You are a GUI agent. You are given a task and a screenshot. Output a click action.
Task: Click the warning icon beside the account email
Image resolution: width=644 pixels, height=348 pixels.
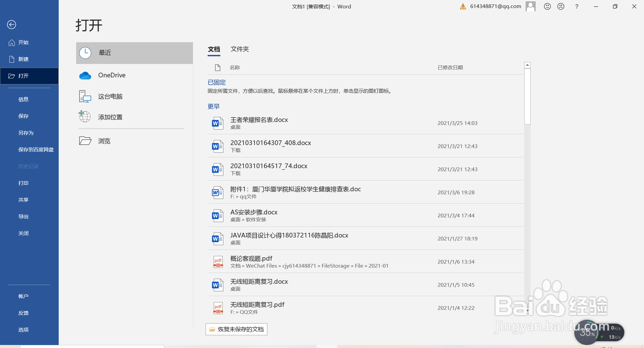coord(463,6)
